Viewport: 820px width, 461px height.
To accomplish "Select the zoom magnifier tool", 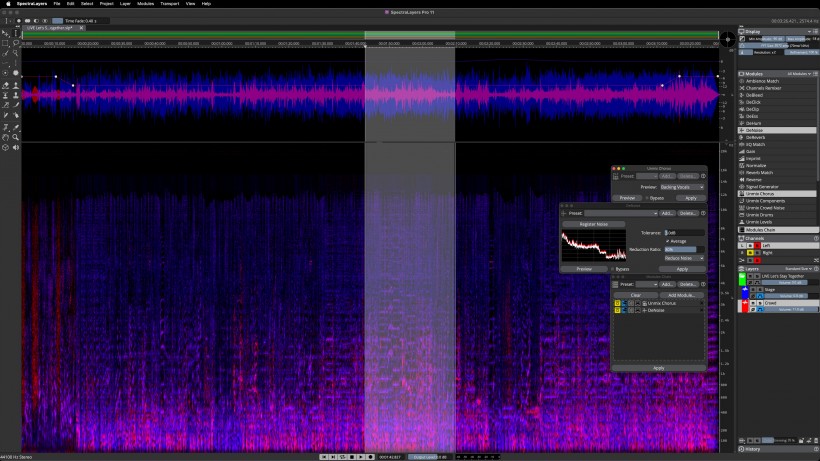I will tap(16, 137).
